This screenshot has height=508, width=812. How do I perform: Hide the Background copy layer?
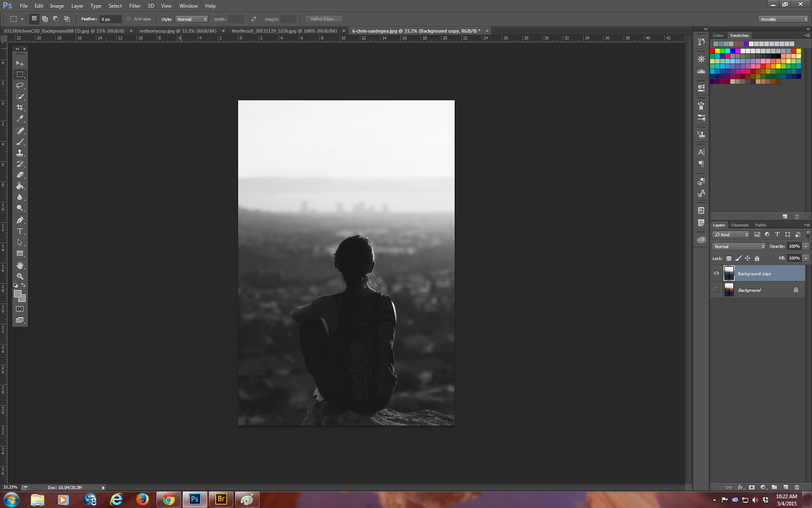pos(716,273)
